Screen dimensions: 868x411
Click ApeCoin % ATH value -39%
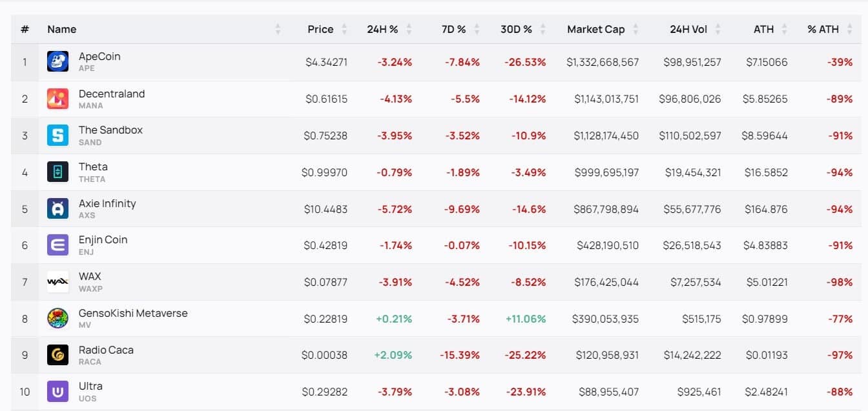840,62
